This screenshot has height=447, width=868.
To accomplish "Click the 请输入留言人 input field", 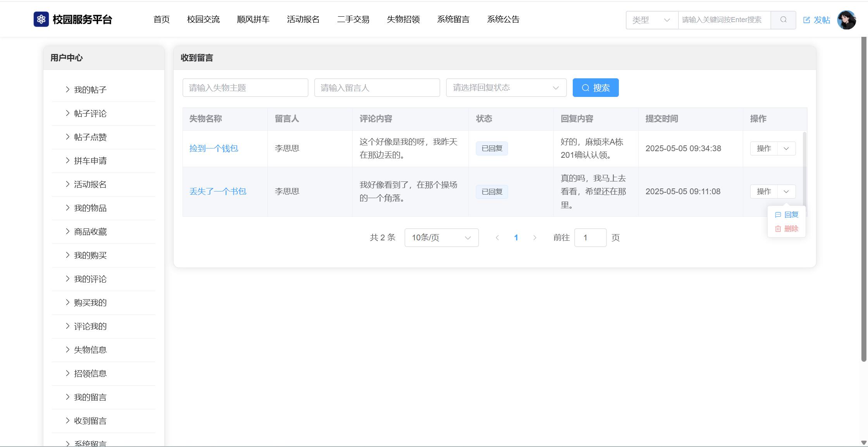I will coord(377,88).
